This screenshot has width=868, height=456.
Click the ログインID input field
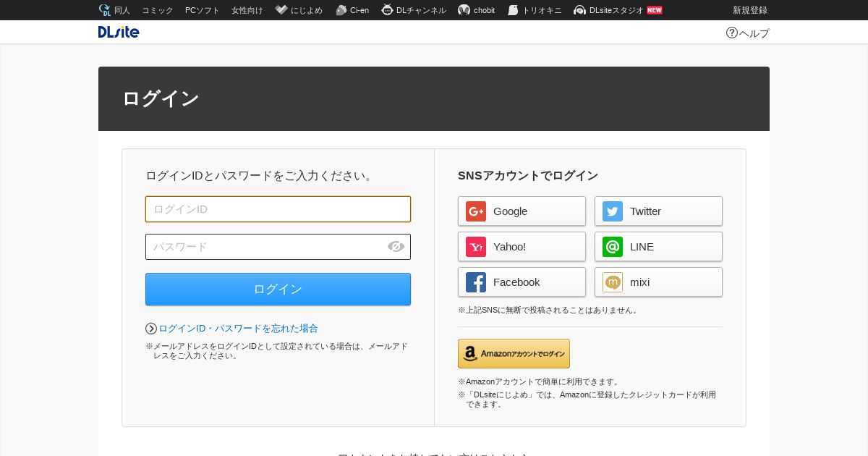278,209
